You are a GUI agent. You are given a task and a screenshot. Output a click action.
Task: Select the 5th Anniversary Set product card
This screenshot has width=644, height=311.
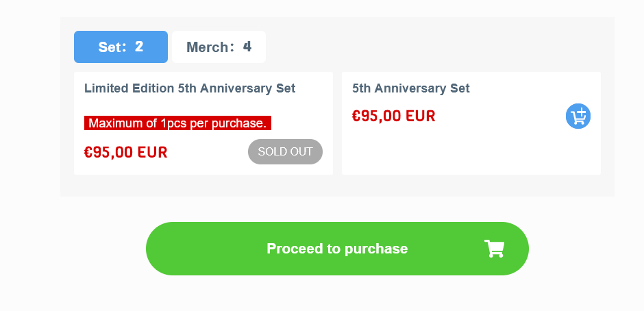471,123
